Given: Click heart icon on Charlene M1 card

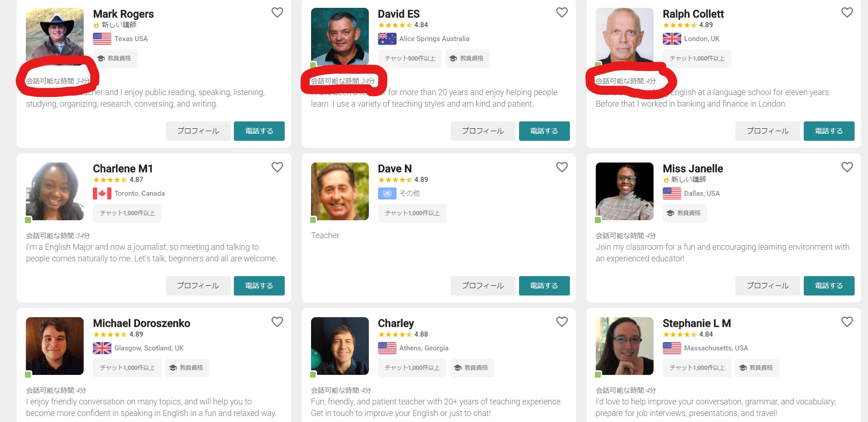Looking at the screenshot, I should coord(277,167).
